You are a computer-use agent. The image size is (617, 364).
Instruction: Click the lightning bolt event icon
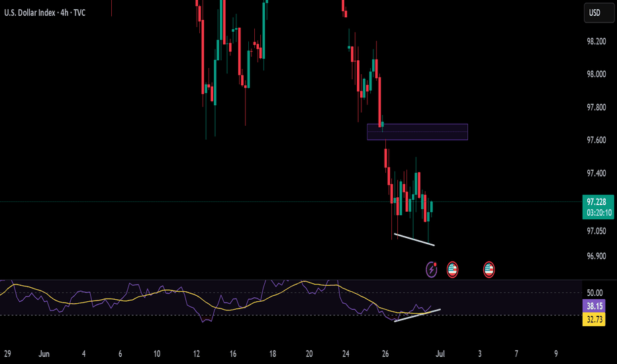click(432, 269)
